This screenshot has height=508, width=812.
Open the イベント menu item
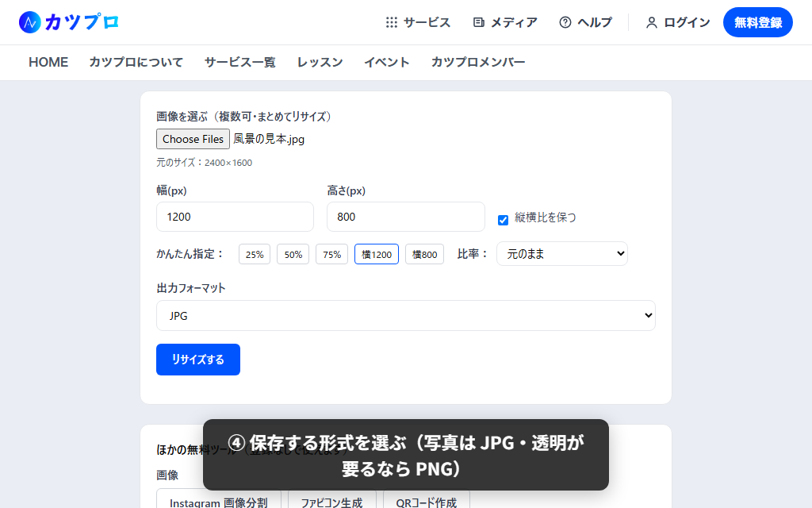pyautogui.click(x=387, y=62)
